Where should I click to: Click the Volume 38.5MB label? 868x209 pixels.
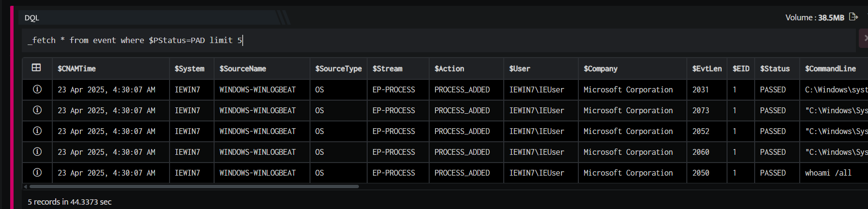point(815,17)
